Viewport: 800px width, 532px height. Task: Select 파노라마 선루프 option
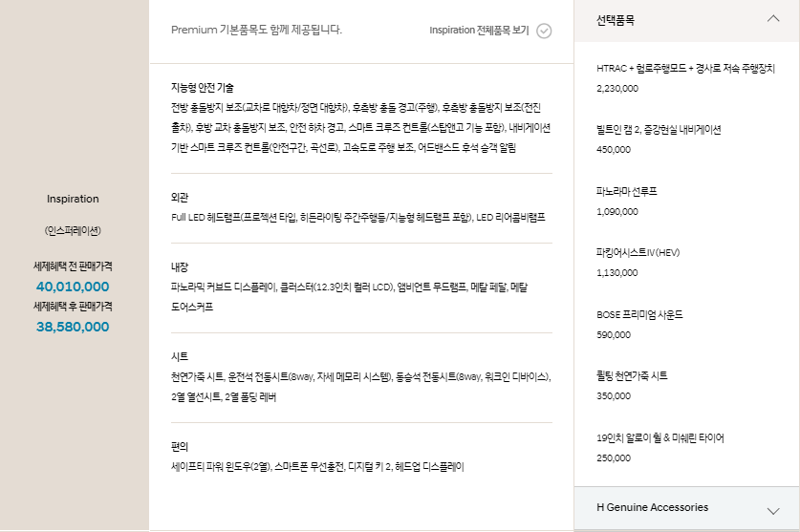pyautogui.click(x=627, y=191)
